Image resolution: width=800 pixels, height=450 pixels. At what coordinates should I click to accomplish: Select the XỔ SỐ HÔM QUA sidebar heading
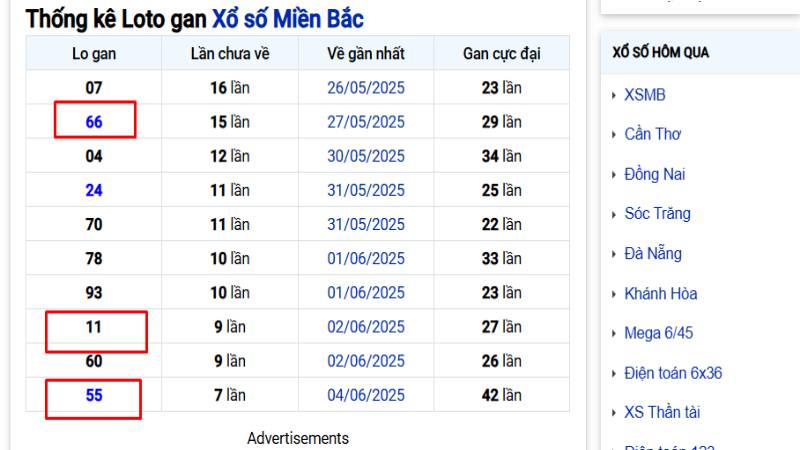coord(661,52)
